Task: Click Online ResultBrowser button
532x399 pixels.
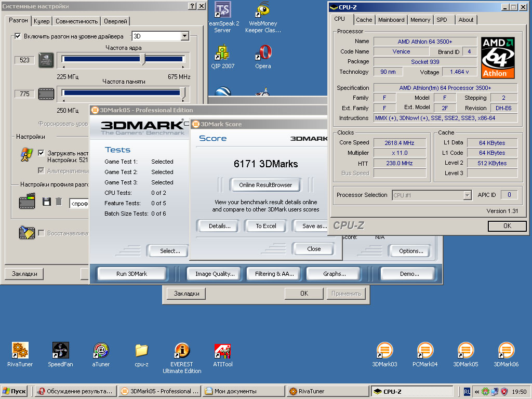Action: [x=265, y=185]
